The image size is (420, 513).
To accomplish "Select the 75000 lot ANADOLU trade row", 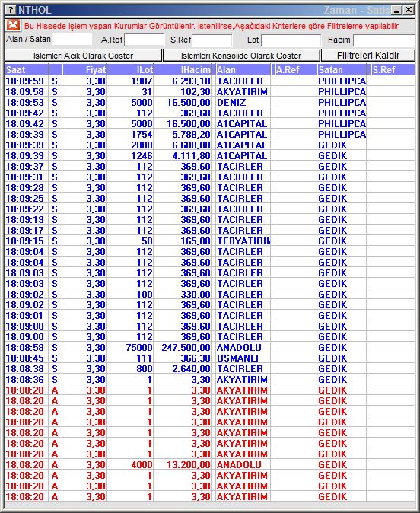I will tap(210, 347).
